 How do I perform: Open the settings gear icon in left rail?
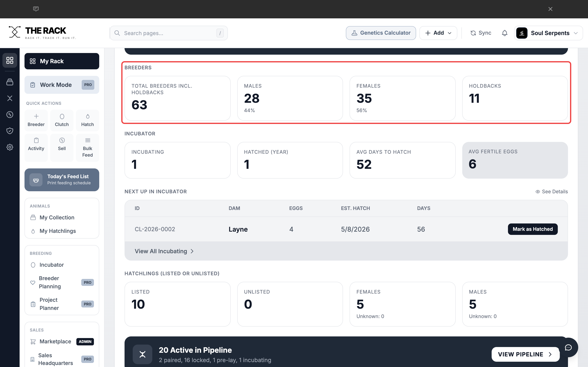tap(10, 147)
